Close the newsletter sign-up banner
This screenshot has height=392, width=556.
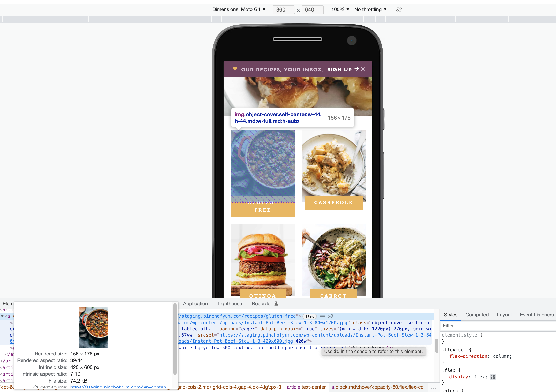pyautogui.click(x=363, y=69)
